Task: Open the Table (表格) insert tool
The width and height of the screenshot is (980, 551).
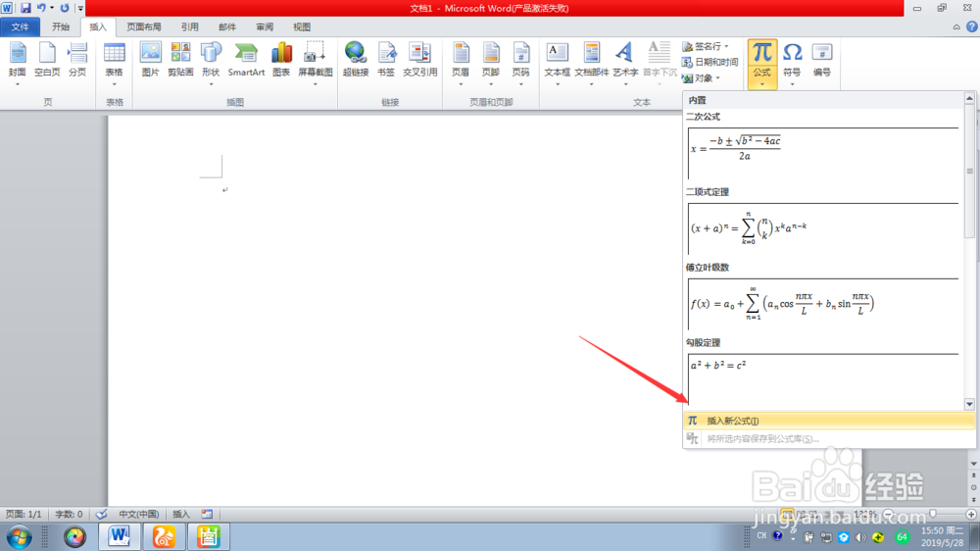Action: pyautogui.click(x=115, y=64)
